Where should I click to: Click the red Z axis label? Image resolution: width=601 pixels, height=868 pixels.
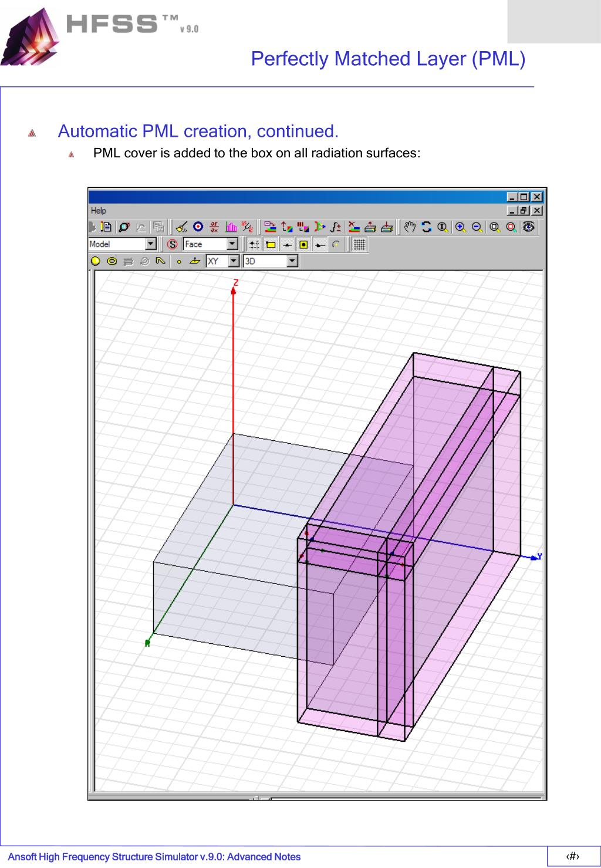coord(236,283)
